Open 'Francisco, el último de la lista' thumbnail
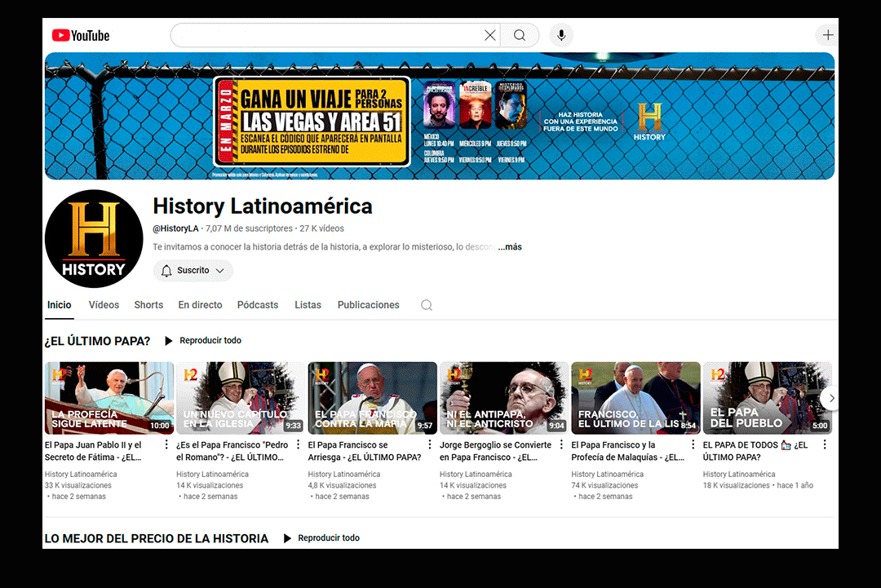Image resolution: width=881 pixels, height=588 pixels. pyautogui.click(x=635, y=398)
